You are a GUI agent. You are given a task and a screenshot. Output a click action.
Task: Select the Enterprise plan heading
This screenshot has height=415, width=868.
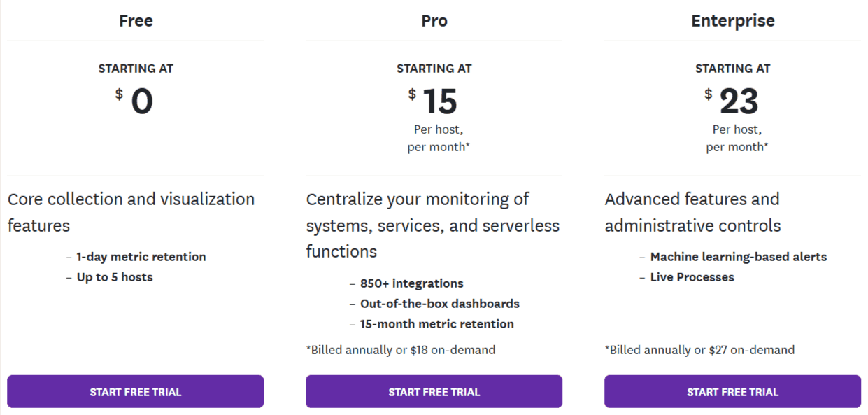[x=732, y=21]
